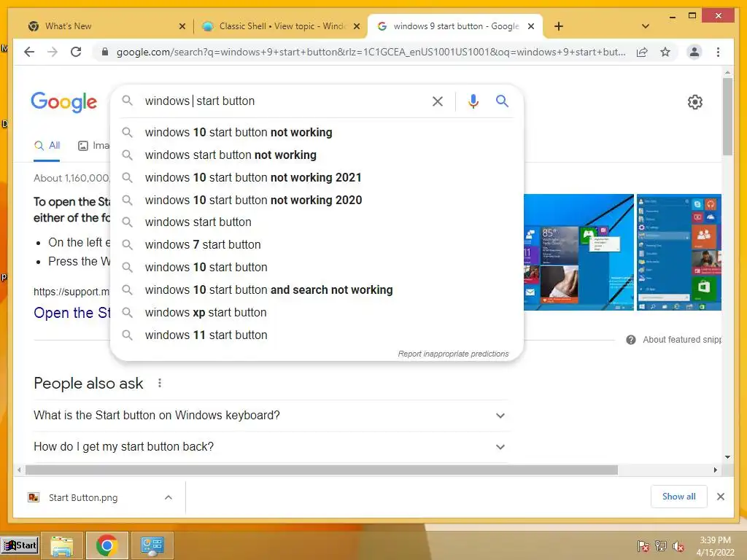The width and height of the screenshot is (747, 560).
Task: Open the right start menu image thumbnail
Action: tap(679, 252)
